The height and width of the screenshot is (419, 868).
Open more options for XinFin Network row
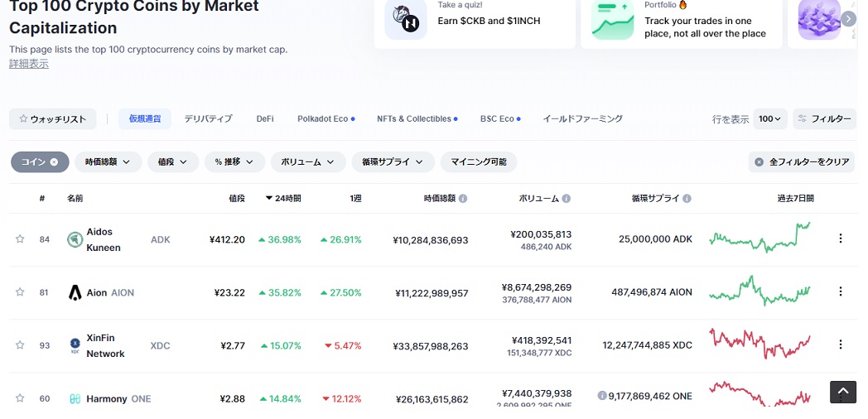tap(841, 344)
